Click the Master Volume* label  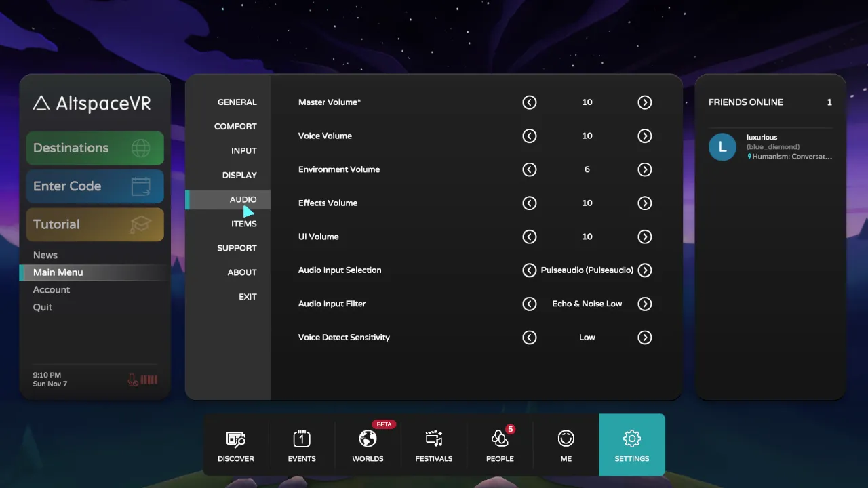coord(330,102)
